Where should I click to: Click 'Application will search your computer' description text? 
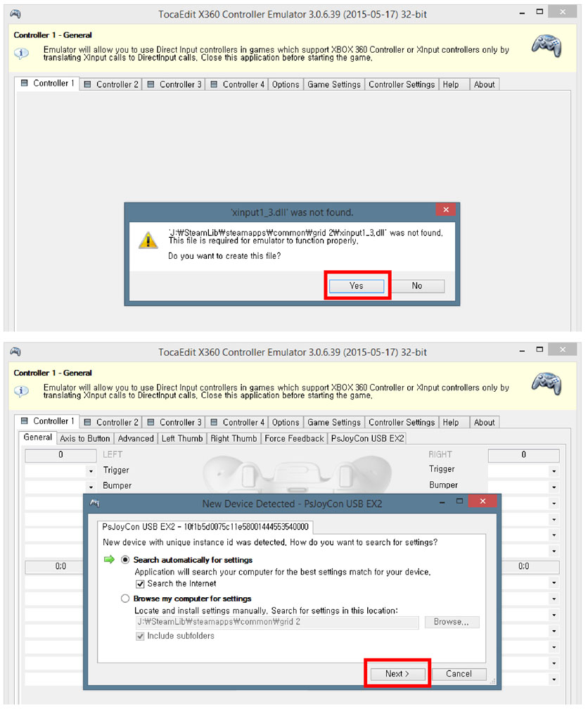pyautogui.click(x=283, y=572)
